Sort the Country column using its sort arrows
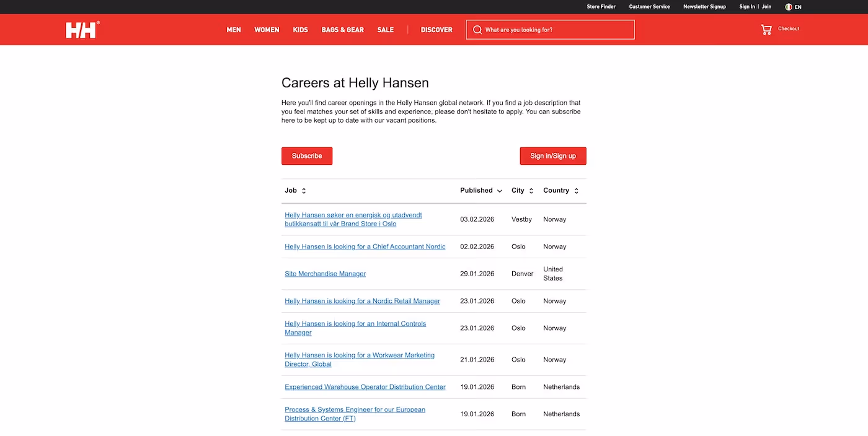Viewport: 868px width, 436px height. 576,190
